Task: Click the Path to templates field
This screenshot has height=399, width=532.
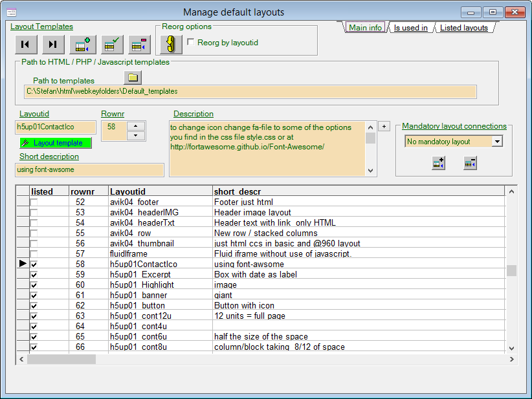Action: point(250,92)
